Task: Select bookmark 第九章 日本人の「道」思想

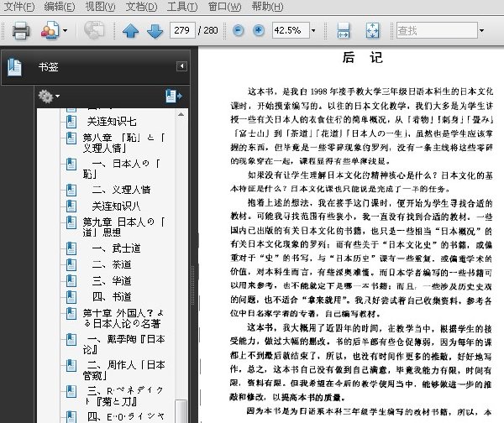Action: (x=123, y=227)
